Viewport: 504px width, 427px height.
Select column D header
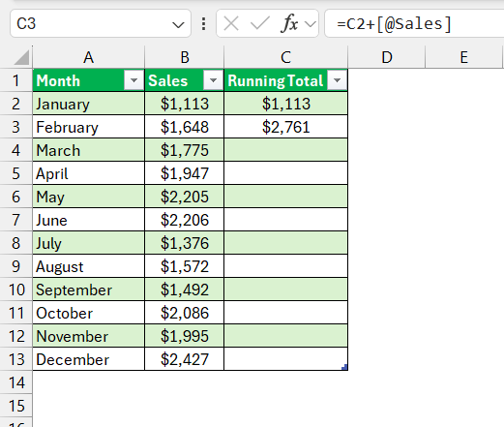point(387,57)
